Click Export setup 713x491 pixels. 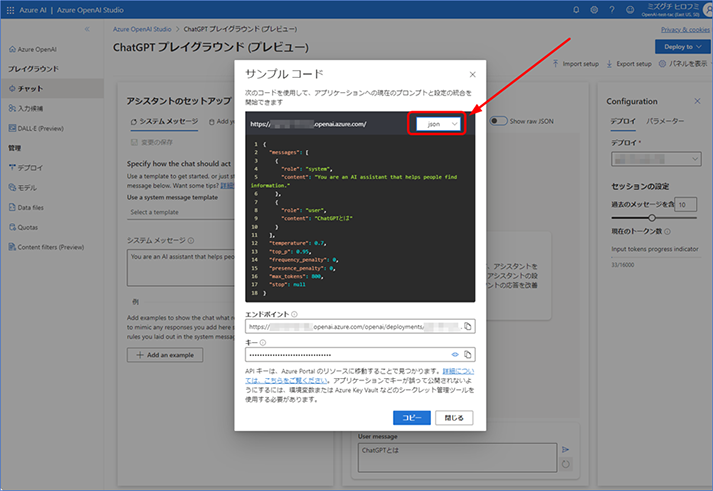[x=629, y=64]
